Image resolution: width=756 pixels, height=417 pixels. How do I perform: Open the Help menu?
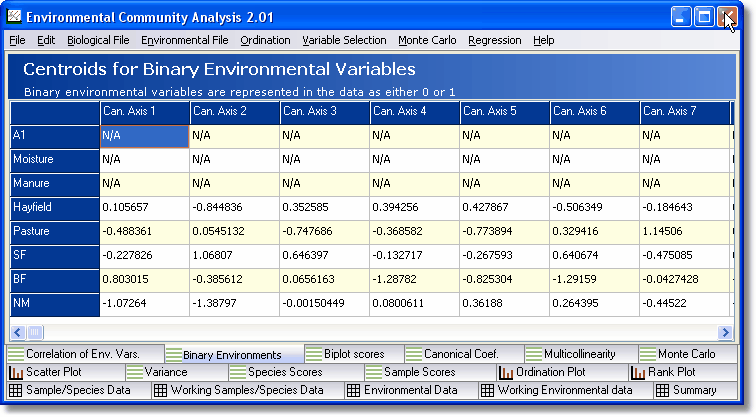coord(543,40)
